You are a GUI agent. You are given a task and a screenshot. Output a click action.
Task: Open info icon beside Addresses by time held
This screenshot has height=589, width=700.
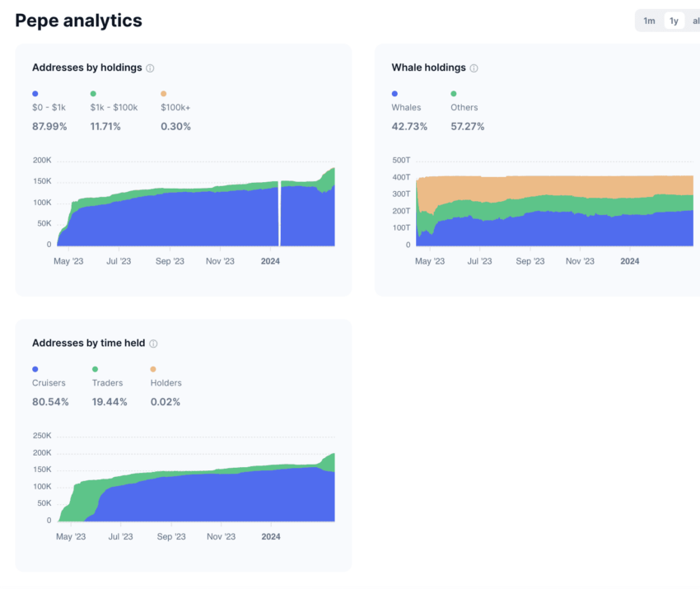(x=153, y=344)
